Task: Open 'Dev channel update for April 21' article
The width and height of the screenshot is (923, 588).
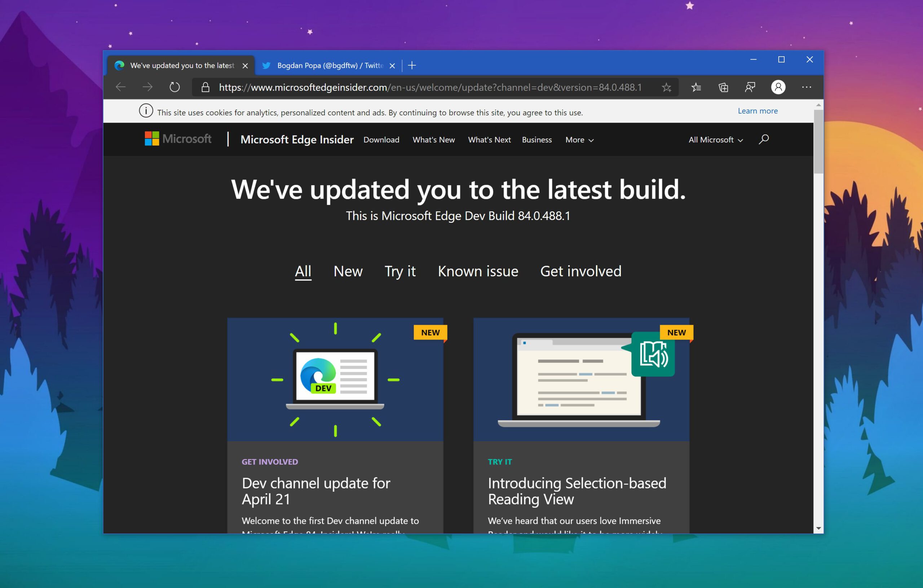Action: click(316, 491)
